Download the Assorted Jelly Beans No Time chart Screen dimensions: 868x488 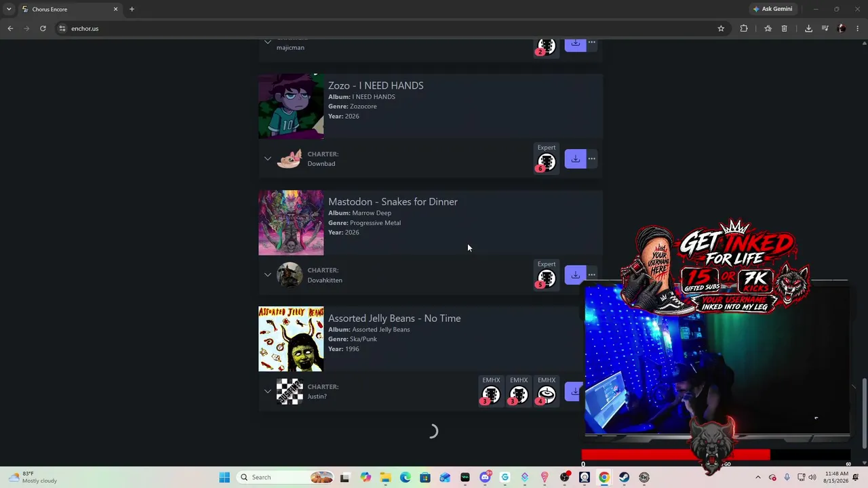tap(574, 391)
